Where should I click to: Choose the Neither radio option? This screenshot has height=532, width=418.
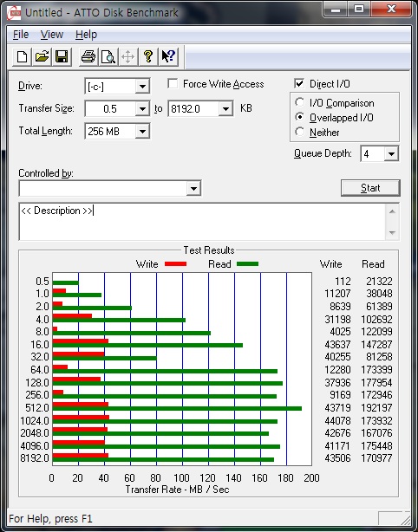(x=299, y=132)
